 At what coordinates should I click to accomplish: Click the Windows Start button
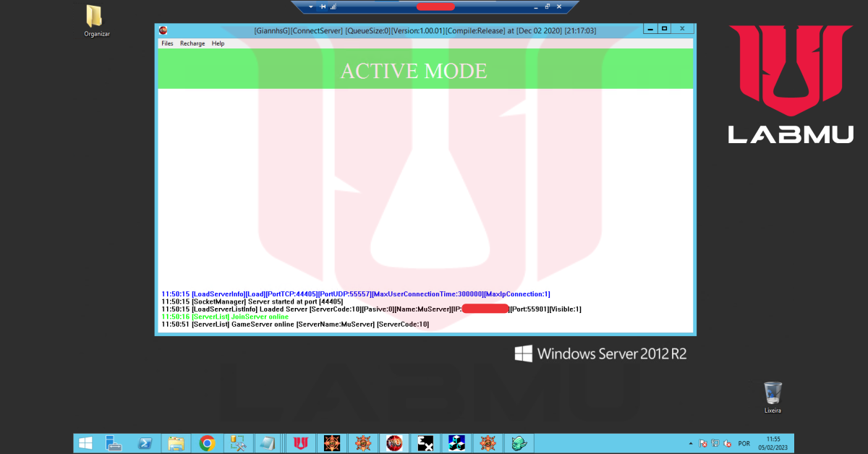click(85, 443)
